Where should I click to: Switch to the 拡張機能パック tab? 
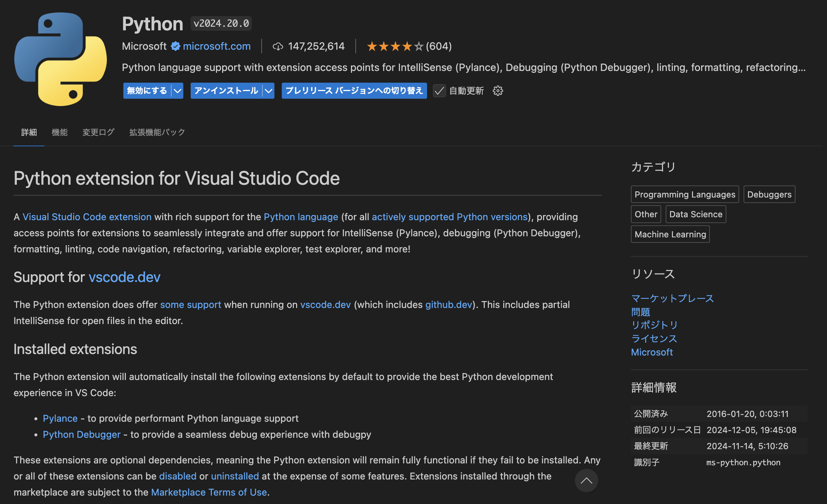point(157,132)
